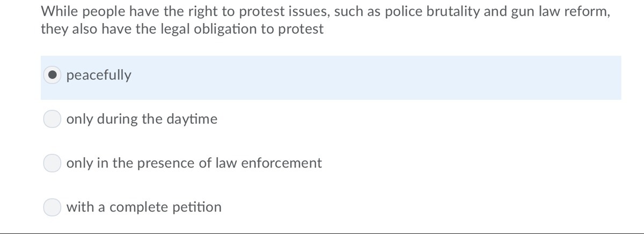Mark the "with a complete petition" radio button

coord(52,207)
